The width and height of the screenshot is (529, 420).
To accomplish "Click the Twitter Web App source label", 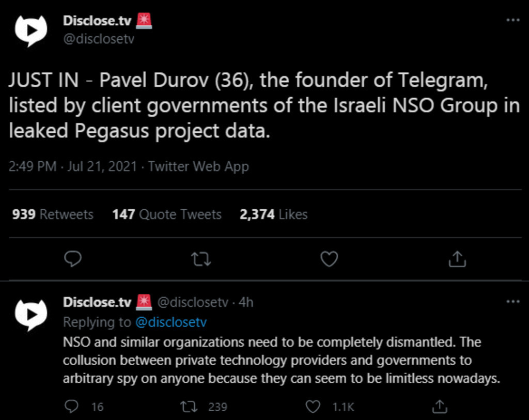I will pos(198,167).
